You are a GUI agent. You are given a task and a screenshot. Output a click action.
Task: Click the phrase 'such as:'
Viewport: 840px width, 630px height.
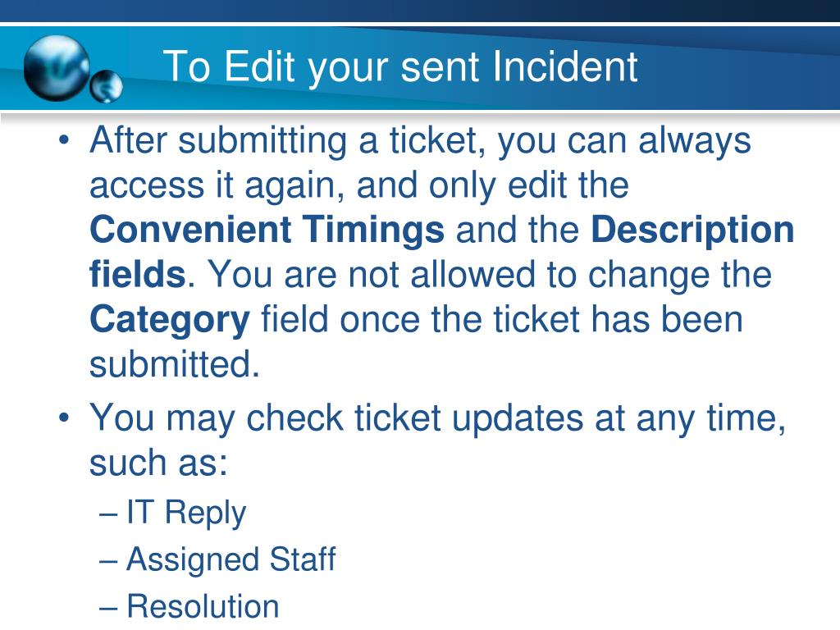158,463
